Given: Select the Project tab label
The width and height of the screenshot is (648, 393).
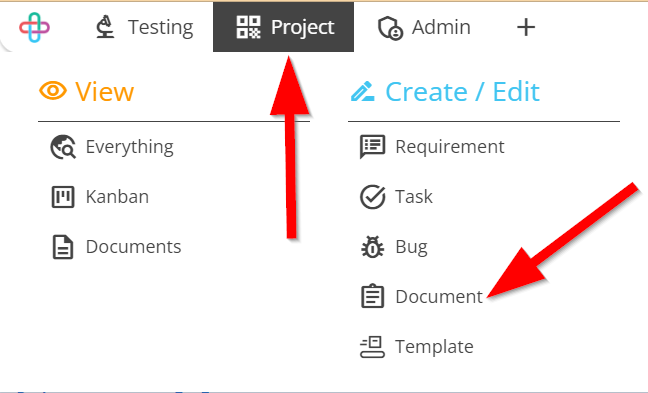Looking at the screenshot, I should click(x=303, y=28).
